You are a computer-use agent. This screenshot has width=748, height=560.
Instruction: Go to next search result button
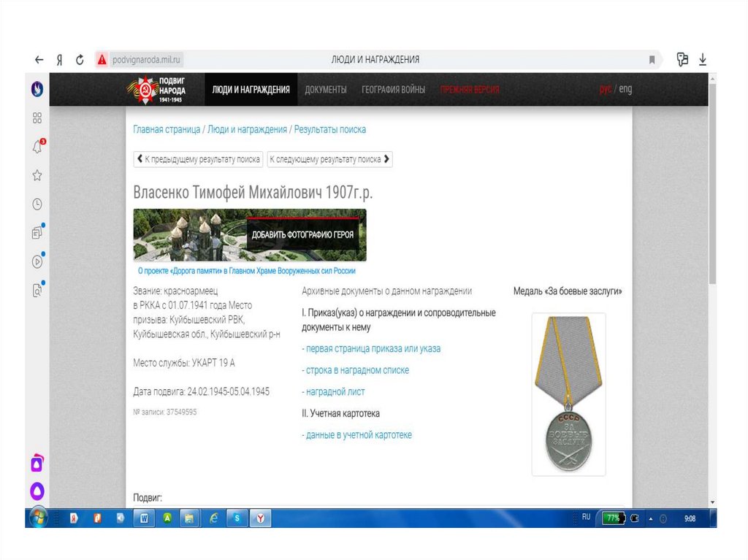[x=329, y=159]
